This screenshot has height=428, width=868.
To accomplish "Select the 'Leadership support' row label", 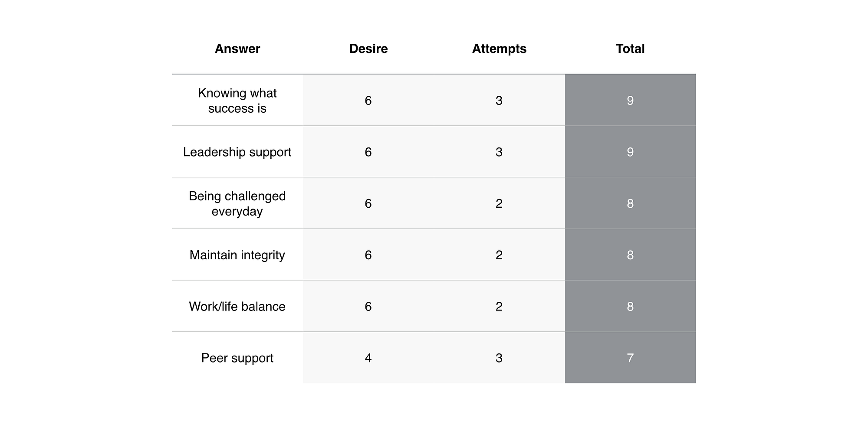I will pos(237,152).
